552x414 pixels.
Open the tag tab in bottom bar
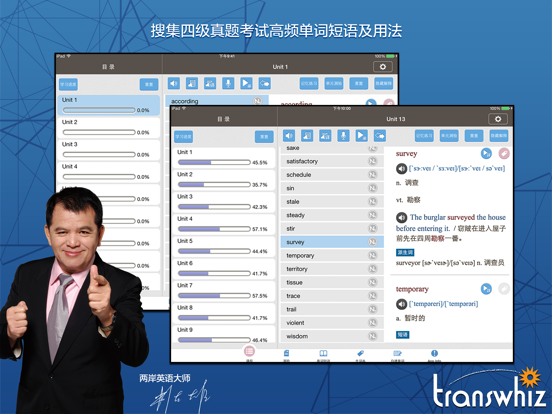click(360, 355)
